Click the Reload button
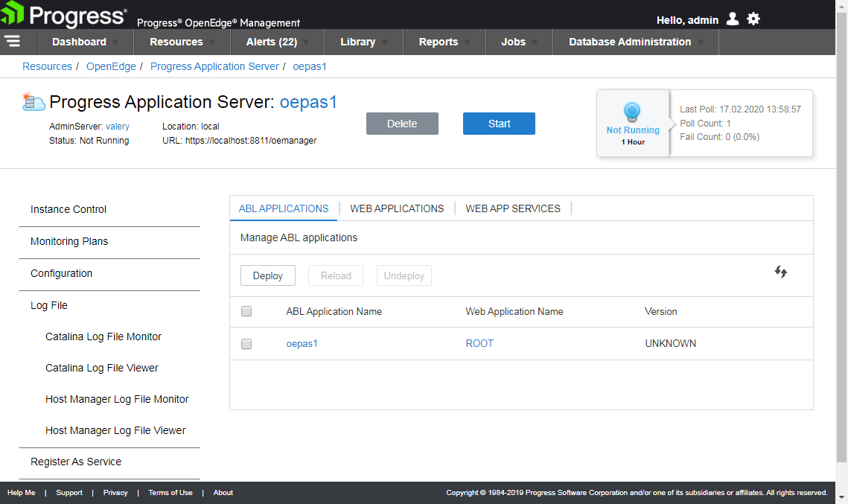Screen dimensions: 848x504 pos(336,275)
